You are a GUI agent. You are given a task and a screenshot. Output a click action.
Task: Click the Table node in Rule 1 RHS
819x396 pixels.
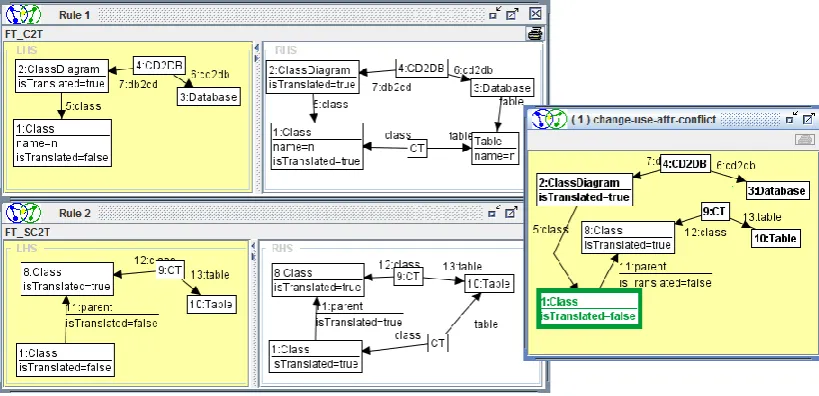(495, 148)
